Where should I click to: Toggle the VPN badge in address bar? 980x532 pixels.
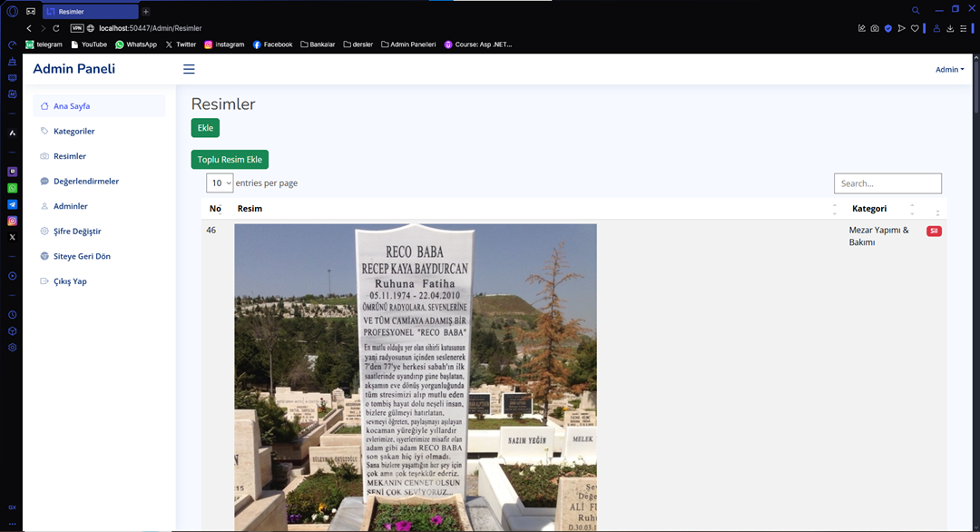(x=77, y=28)
